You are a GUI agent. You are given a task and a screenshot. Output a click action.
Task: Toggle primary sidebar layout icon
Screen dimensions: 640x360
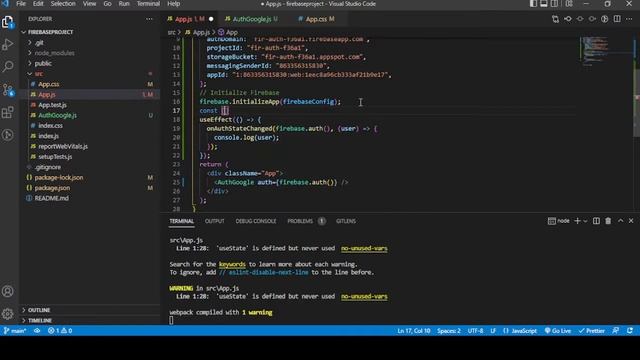pos(533,4)
